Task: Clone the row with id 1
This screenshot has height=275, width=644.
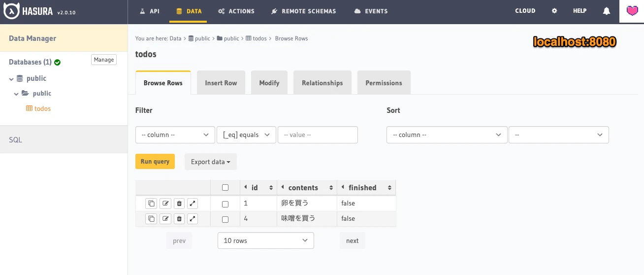Action: 151,203
